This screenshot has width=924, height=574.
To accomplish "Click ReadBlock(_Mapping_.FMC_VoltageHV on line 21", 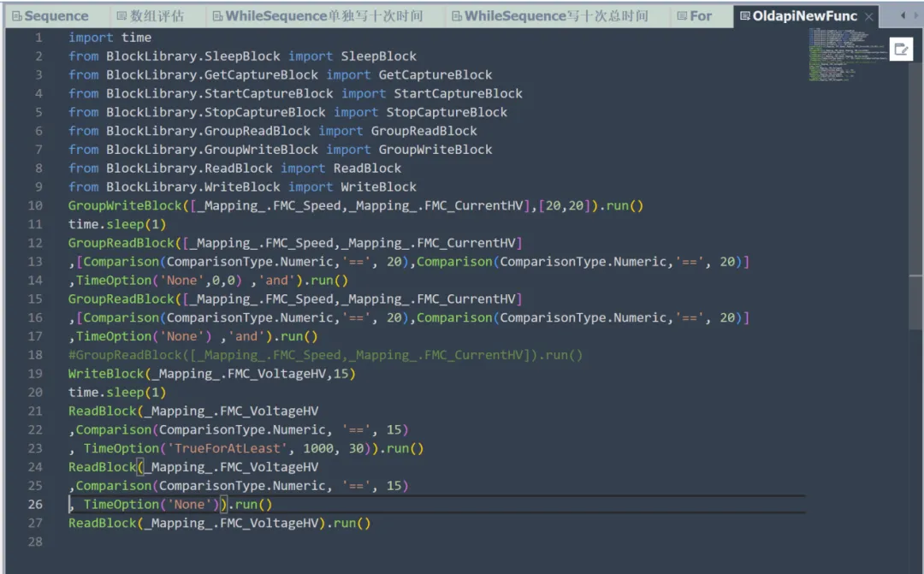I will [x=193, y=411].
